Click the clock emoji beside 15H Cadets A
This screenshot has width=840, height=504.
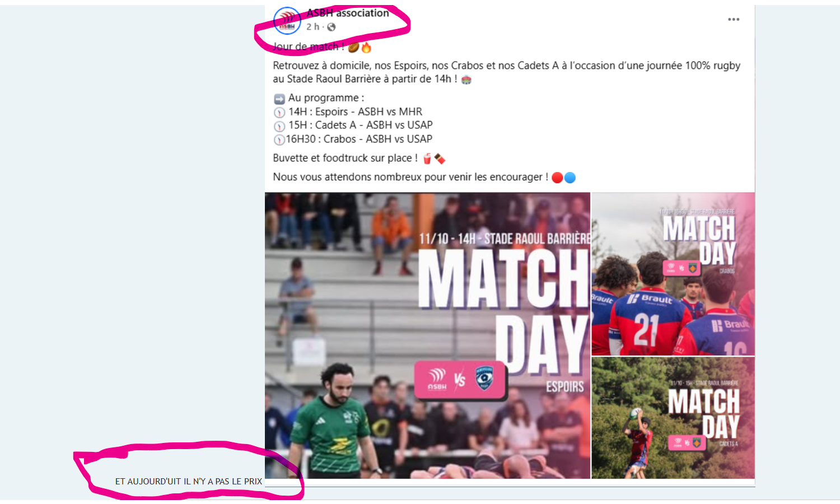click(x=279, y=126)
